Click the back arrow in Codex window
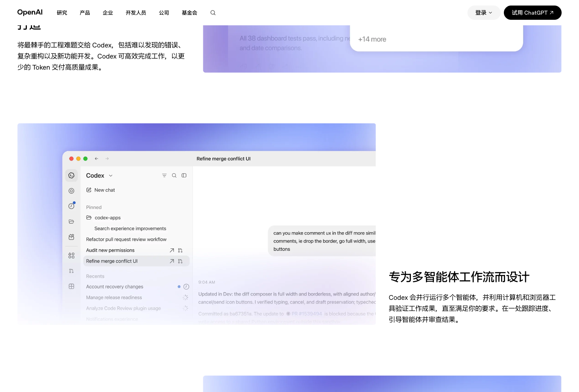Viewport: 579px width, 392px height. click(x=96, y=159)
